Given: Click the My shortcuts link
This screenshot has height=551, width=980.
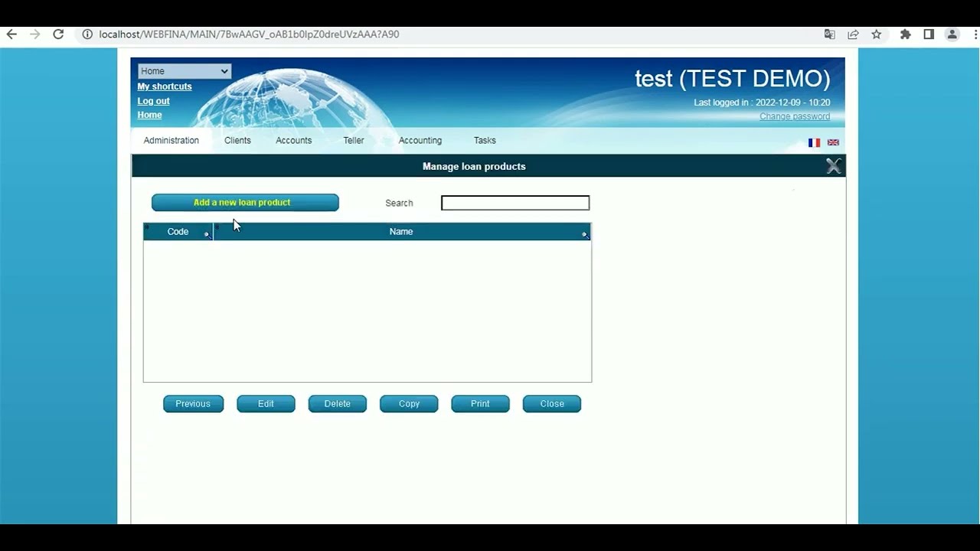Looking at the screenshot, I should click(x=165, y=86).
